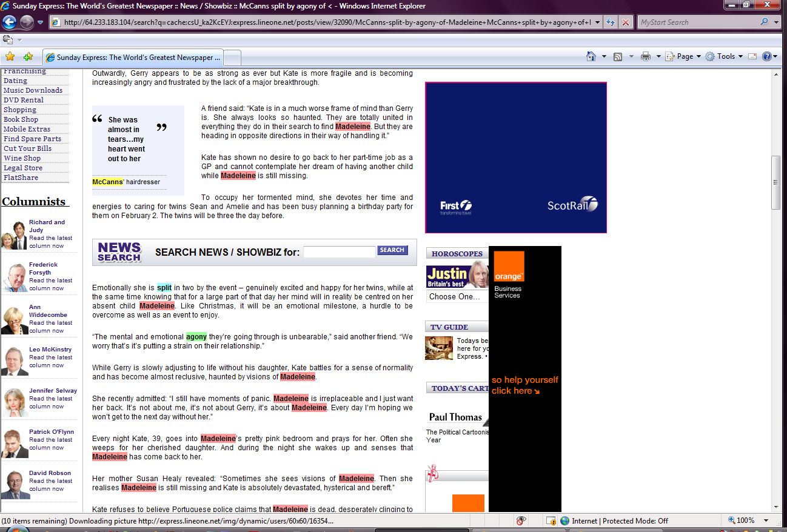Open Favorites Center star icon
Screen dimensions: 787x532
10,57
